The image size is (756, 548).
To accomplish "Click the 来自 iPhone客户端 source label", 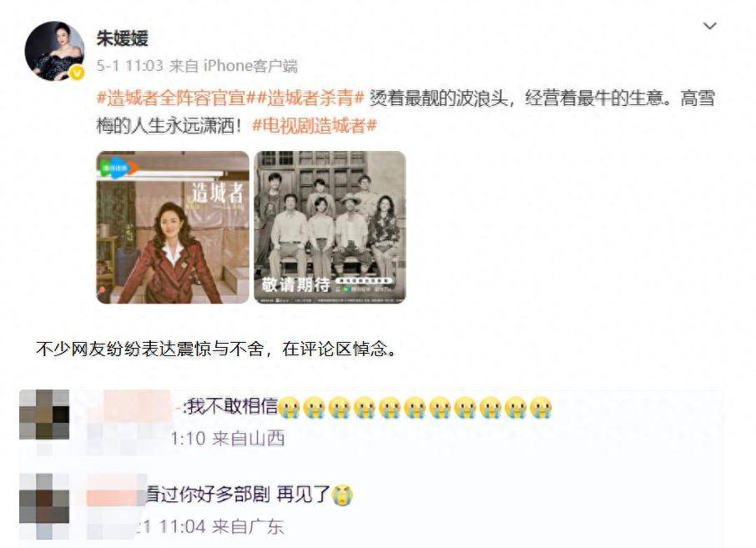I will click(x=234, y=66).
